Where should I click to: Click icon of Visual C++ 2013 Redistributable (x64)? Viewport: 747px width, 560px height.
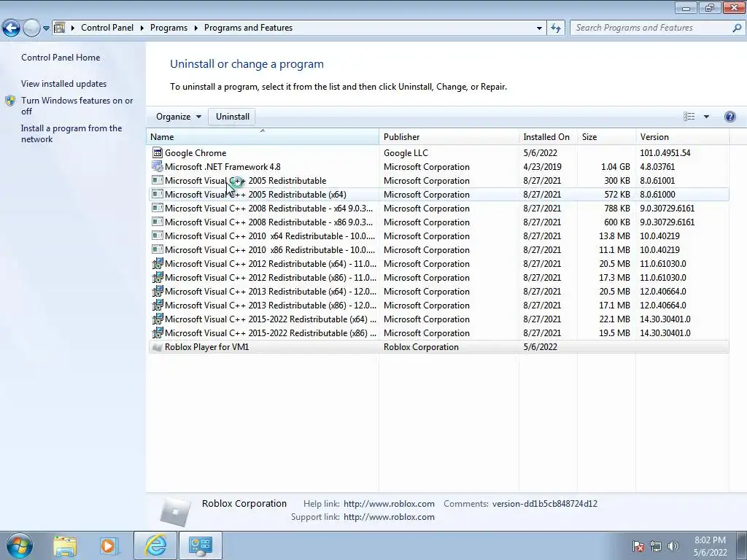click(x=158, y=292)
